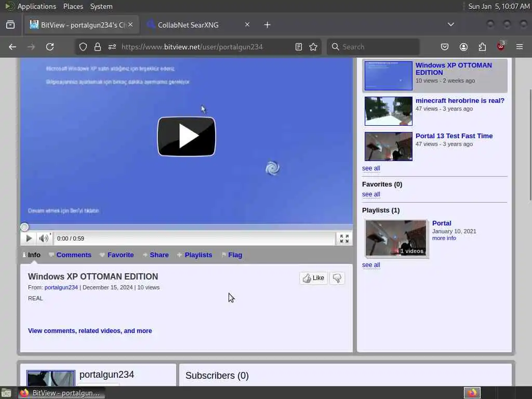Open a new tab with plus button
532x399 pixels.
[268, 25]
